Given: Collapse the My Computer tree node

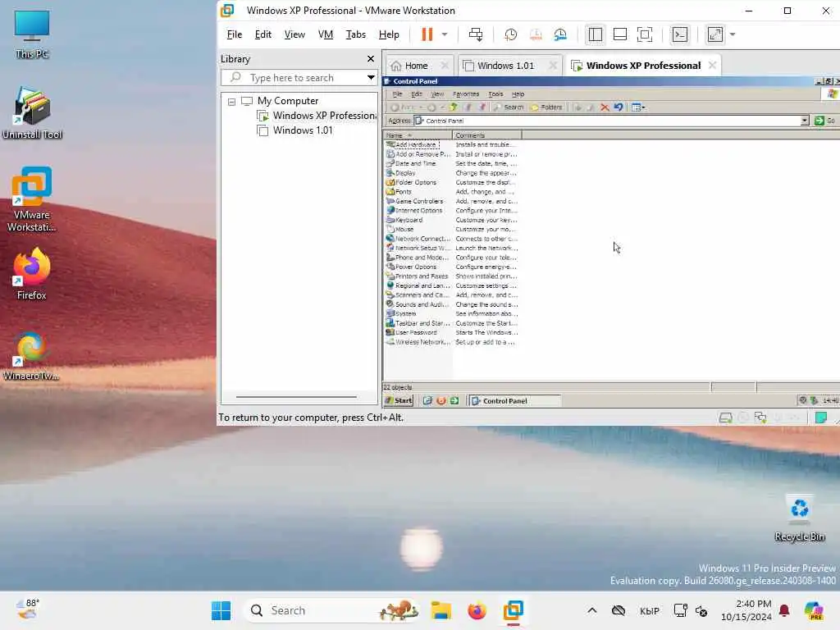Looking at the screenshot, I should click(x=231, y=101).
